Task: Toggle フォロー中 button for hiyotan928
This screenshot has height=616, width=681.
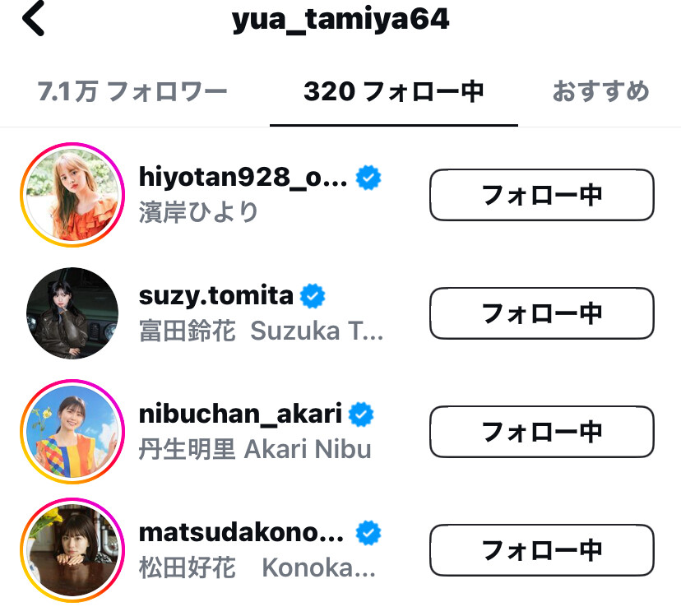Action: pyautogui.click(x=541, y=195)
